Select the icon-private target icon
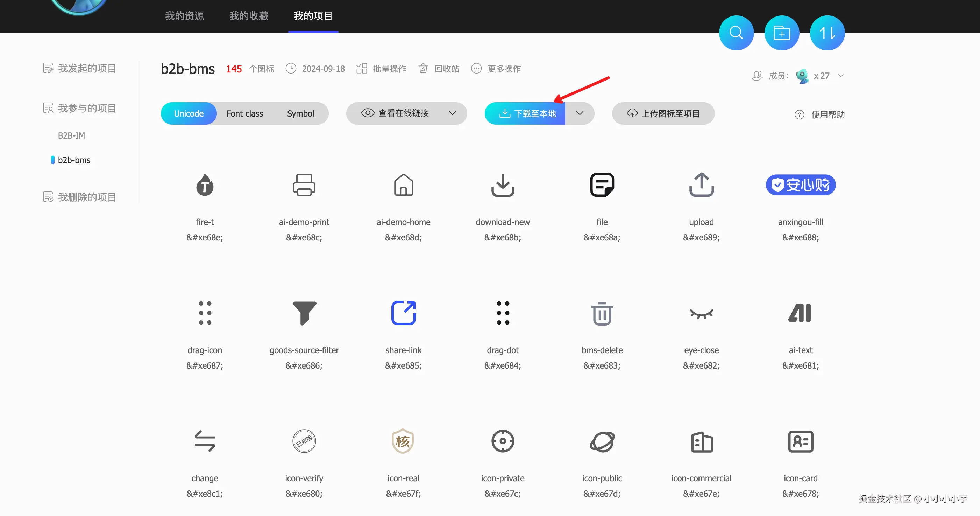Viewport: 980px width, 516px height. (x=503, y=441)
